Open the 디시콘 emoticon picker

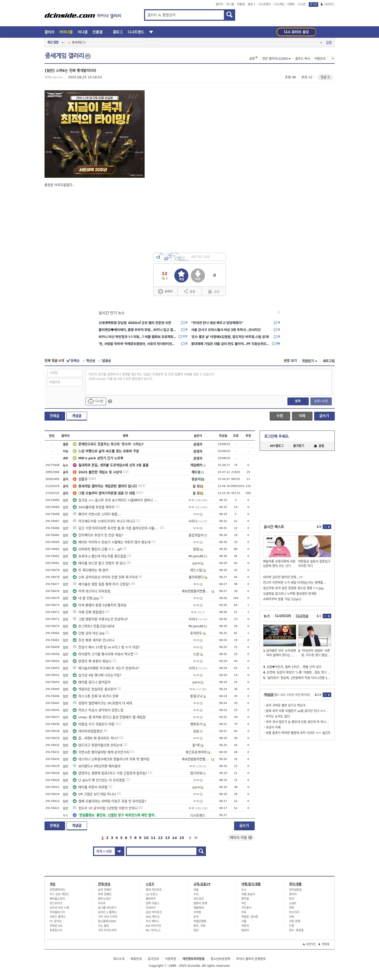click(x=96, y=401)
